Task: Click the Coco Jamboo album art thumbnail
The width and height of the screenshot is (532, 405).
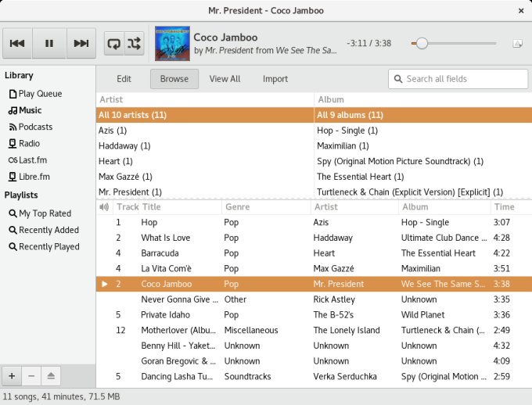Action: tap(172, 44)
